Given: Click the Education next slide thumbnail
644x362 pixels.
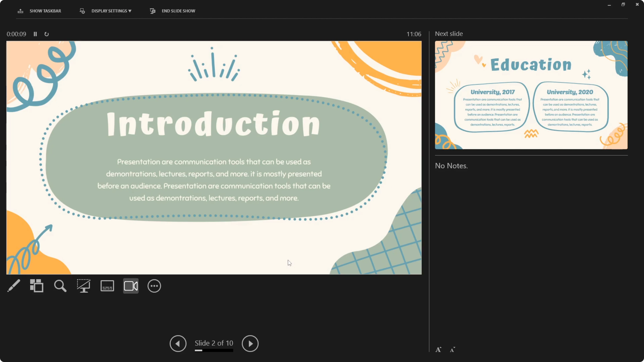Looking at the screenshot, I should [531, 95].
